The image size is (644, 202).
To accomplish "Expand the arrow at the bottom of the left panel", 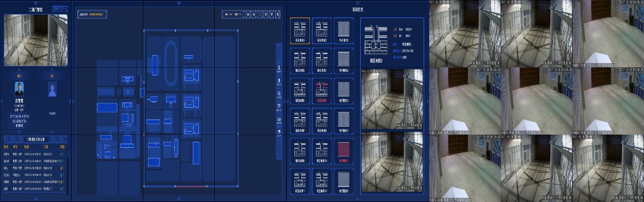I will coord(35,199).
